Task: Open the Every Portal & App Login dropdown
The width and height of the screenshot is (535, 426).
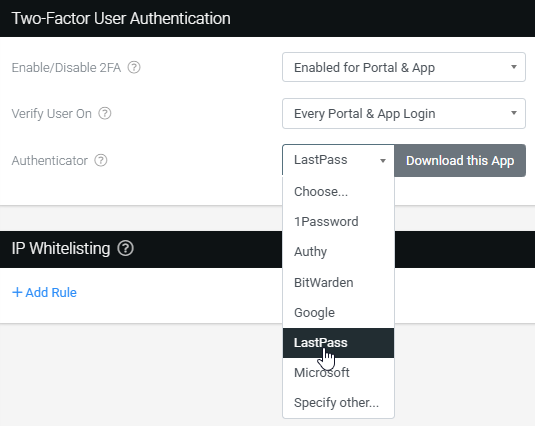Action: click(x=404, y=113)
